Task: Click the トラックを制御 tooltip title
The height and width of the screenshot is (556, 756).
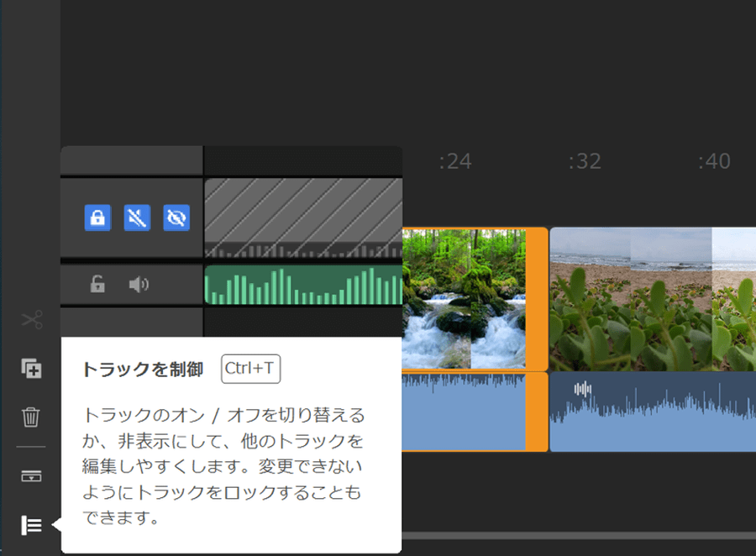Action: click(x=143, y=370)
